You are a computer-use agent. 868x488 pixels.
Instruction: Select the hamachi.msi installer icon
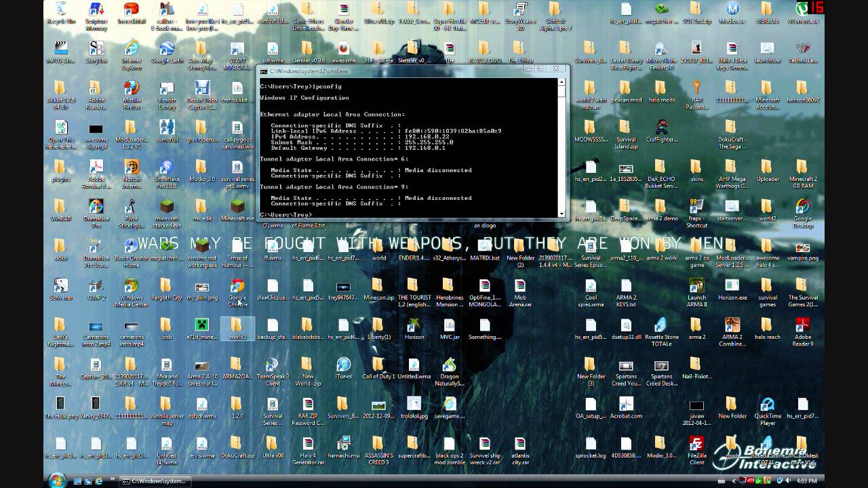click(343, 448)
